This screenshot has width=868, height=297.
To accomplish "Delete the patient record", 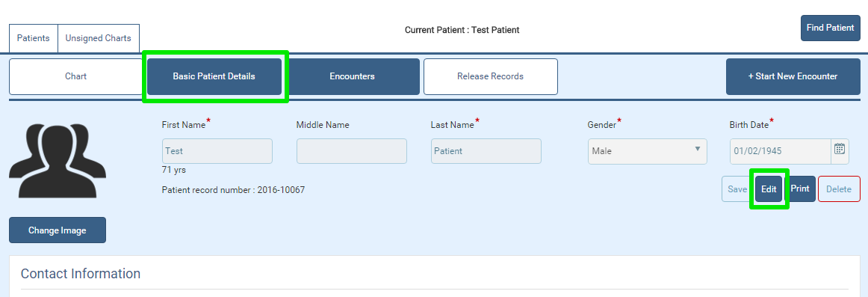I will pyautogui.click(x=839, y=189).
